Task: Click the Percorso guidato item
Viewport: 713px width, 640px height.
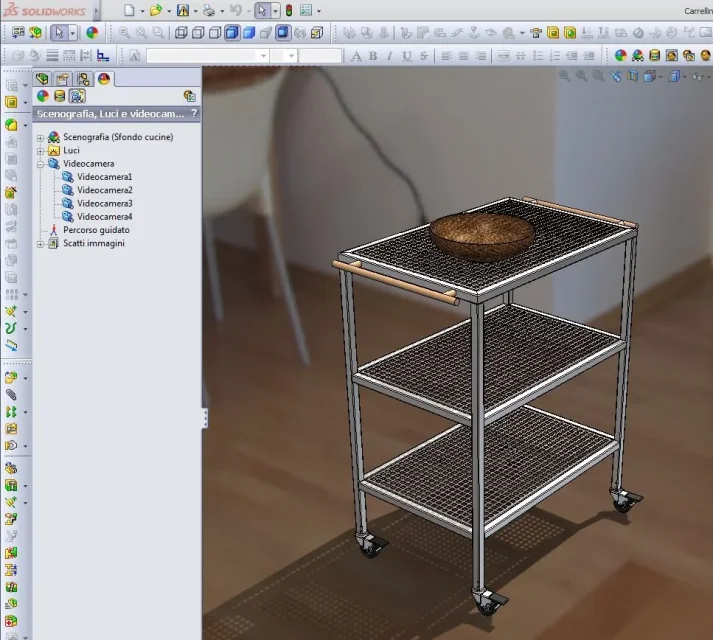Action: (x=96, y=230)
